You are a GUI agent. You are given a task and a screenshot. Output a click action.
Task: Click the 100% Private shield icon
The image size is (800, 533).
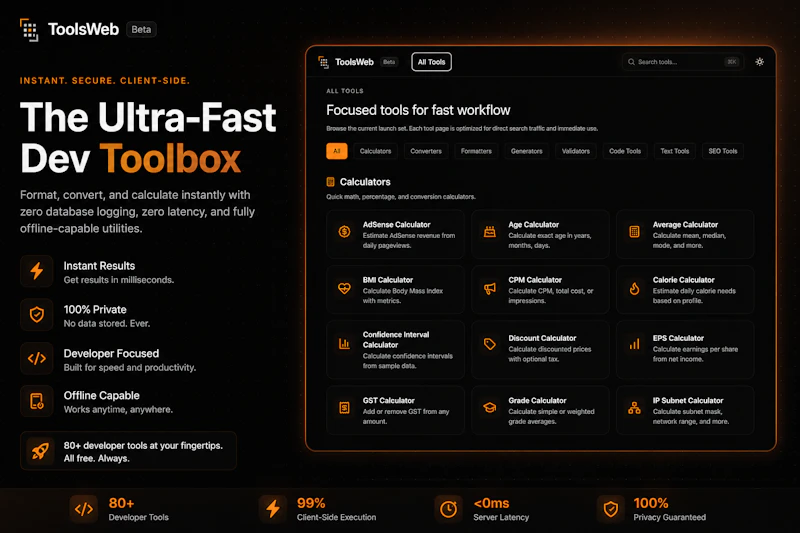(x=37, y=315)
